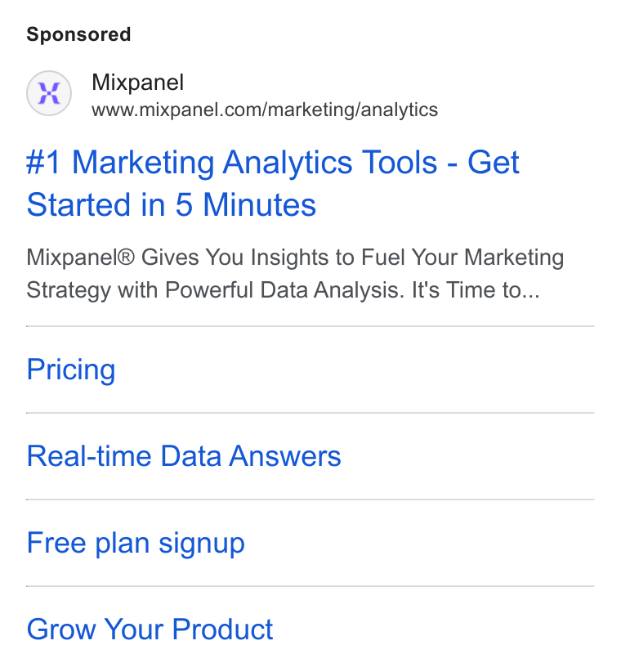Click the 'Started in 5 Minutes' headline line
The width and height of the screenshot is (621, 672).
(x=172, y=204)
